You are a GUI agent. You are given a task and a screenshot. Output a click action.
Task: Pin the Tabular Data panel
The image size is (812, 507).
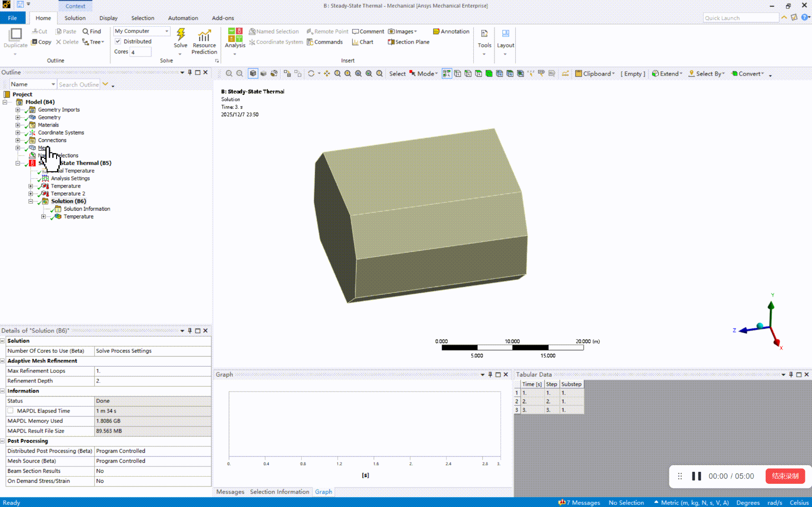[x=791, y=374]
